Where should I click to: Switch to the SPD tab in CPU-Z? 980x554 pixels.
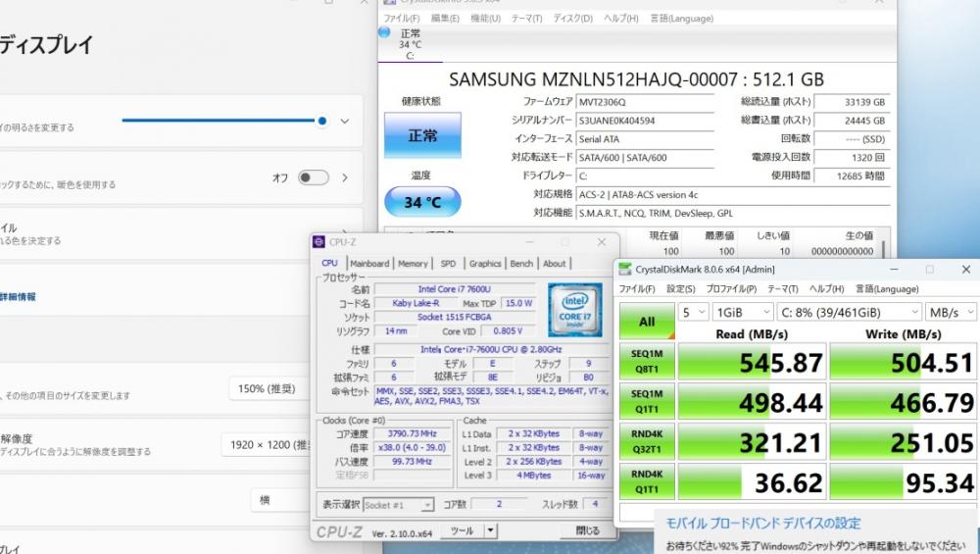point(448,264)
